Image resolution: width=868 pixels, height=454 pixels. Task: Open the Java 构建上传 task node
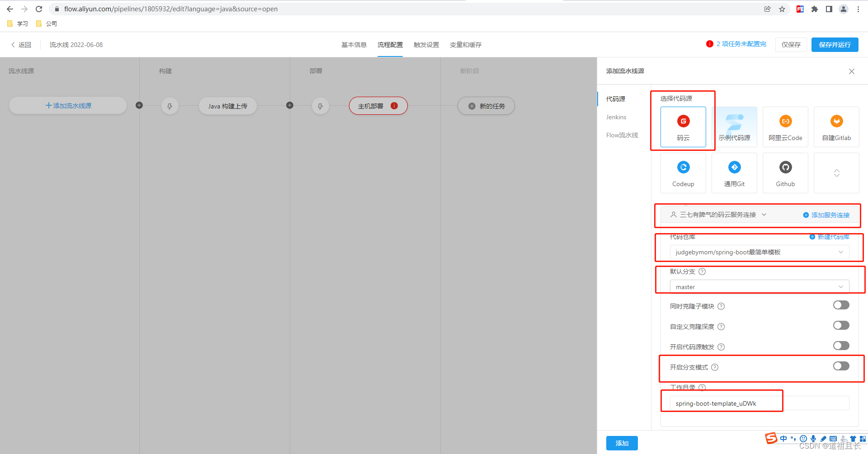[x=228, y=106]
